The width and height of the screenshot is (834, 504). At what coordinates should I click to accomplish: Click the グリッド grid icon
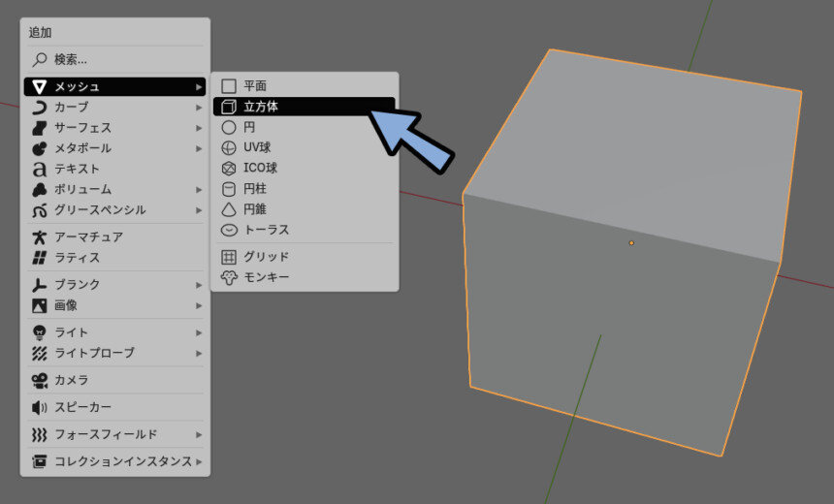(229, 257)
